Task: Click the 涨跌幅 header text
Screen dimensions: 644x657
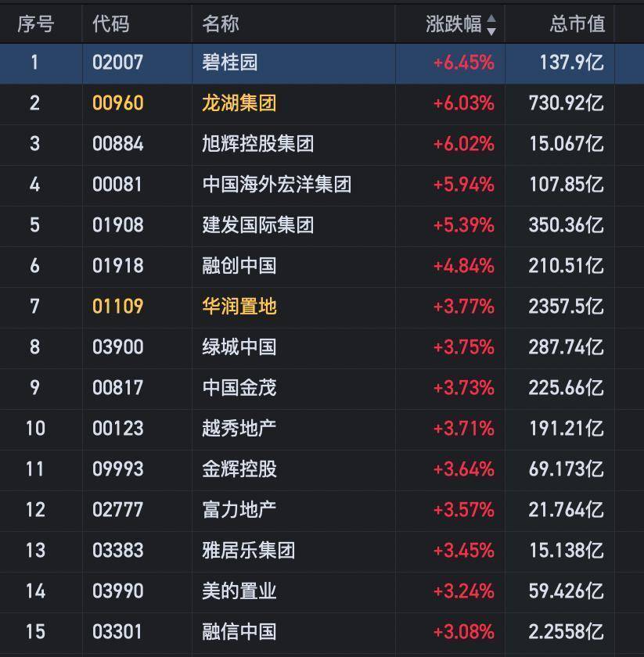Action: 453,24
